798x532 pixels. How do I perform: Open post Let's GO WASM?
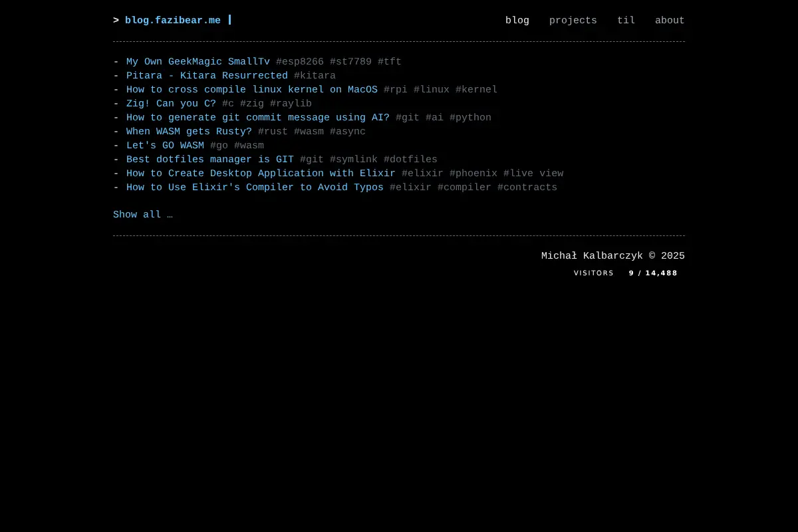[165, 146]
